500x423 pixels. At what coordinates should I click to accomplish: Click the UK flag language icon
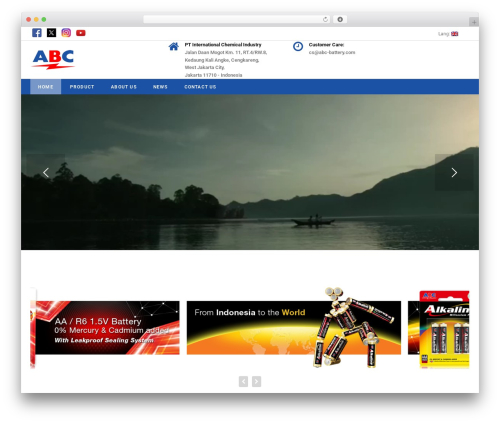click(x=454, y=34)
